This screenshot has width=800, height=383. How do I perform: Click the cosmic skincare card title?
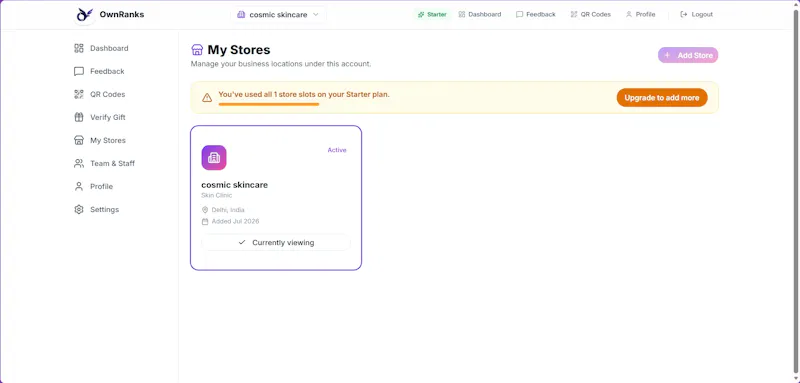click(235, 185)
